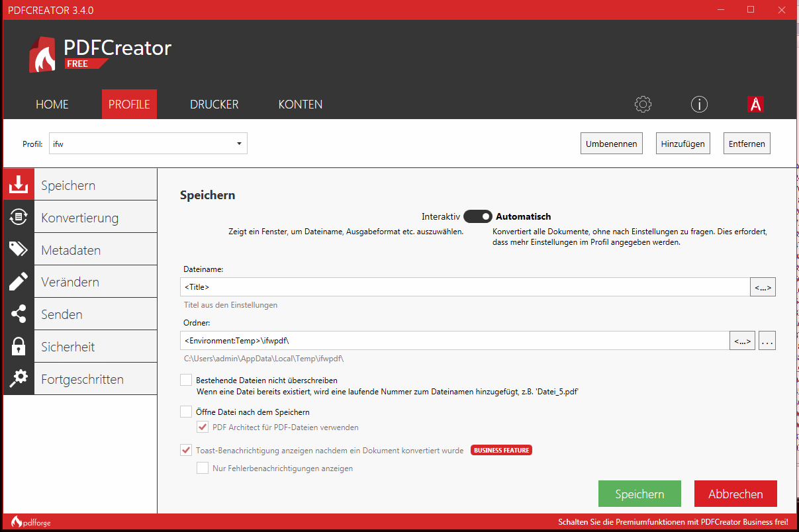Check 'Öffne Datei nach dem Speichern'

(186, 412)
